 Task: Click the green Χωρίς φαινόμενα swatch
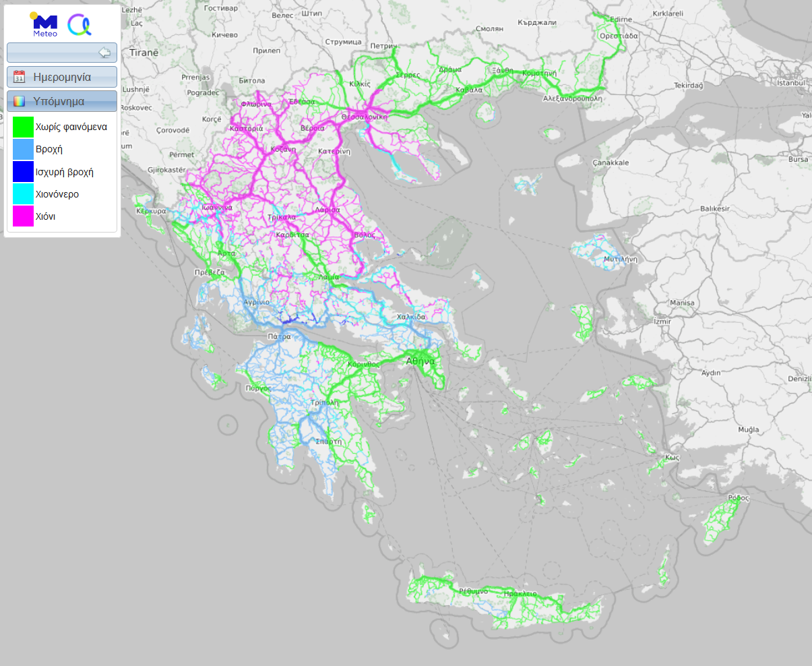click(x=23, y=127)
